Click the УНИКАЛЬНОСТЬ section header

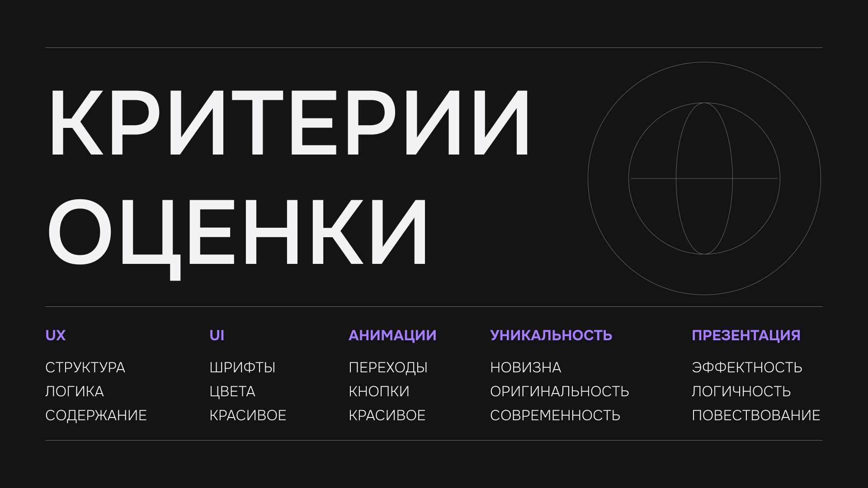pos(551,335)
